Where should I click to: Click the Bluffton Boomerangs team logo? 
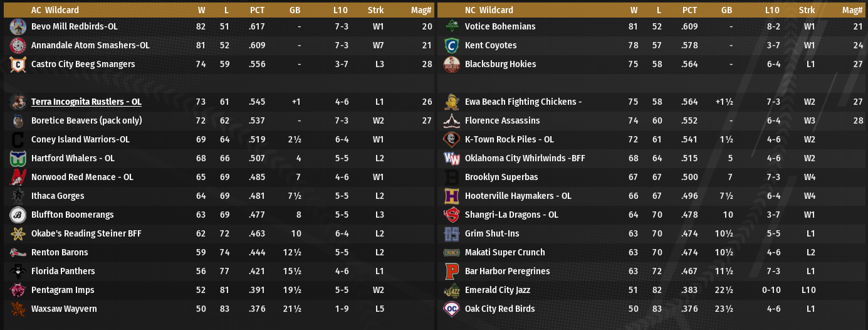[18, 215]
